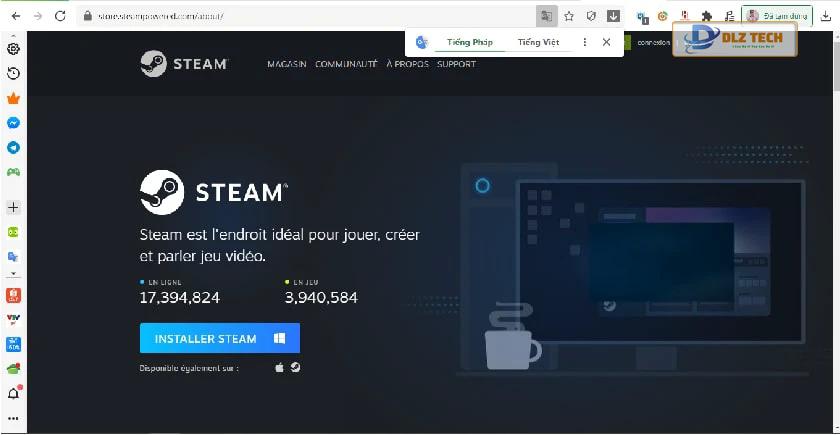Click the connexion login link
840x435 pixels.
coord(654,42)
